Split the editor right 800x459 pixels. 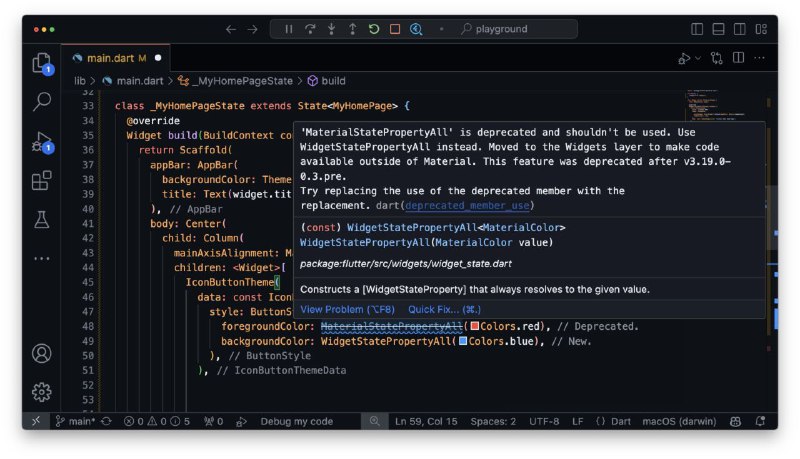click(x=738, y=58)
